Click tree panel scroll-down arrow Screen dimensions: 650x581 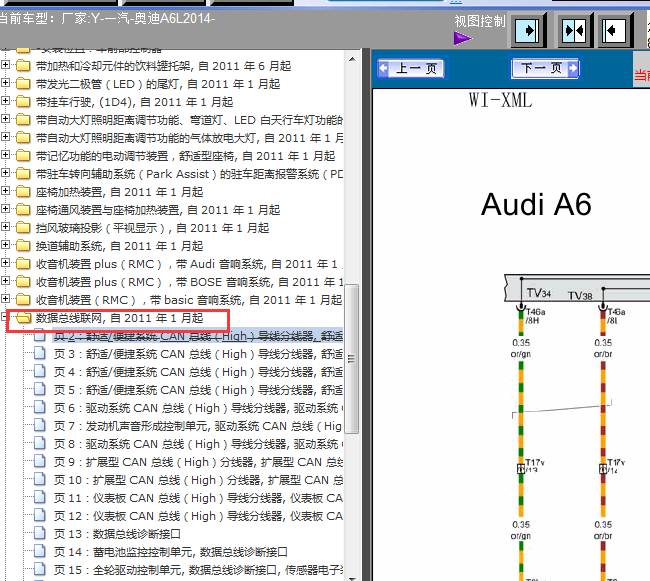click(352, 578)
